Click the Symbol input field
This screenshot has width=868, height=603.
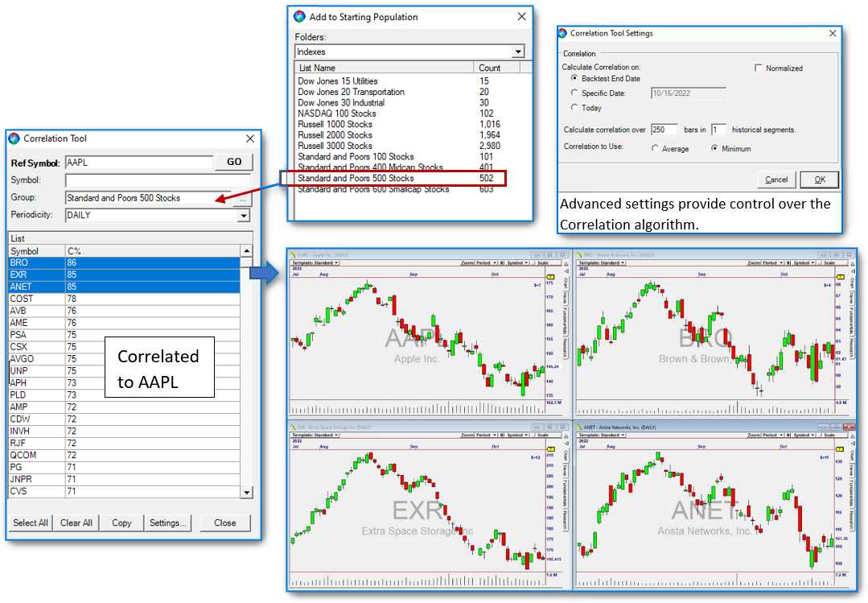point(158,180)
